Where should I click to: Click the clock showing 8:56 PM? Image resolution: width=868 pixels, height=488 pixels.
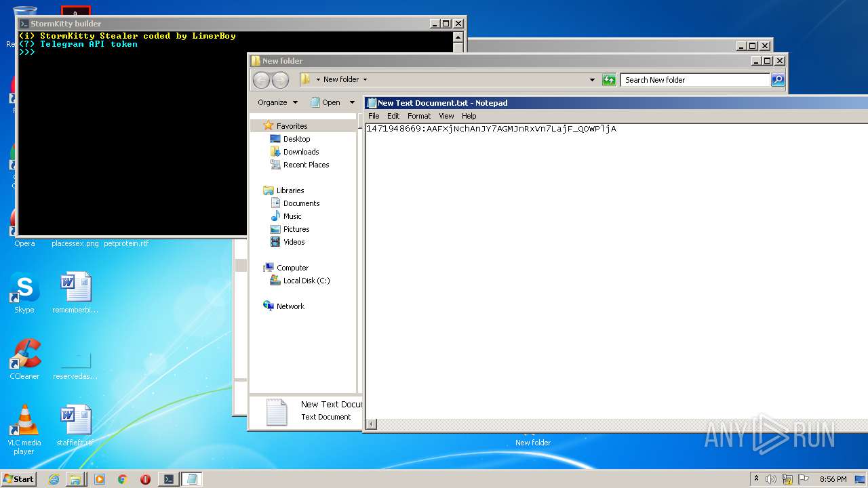(833, 479)
